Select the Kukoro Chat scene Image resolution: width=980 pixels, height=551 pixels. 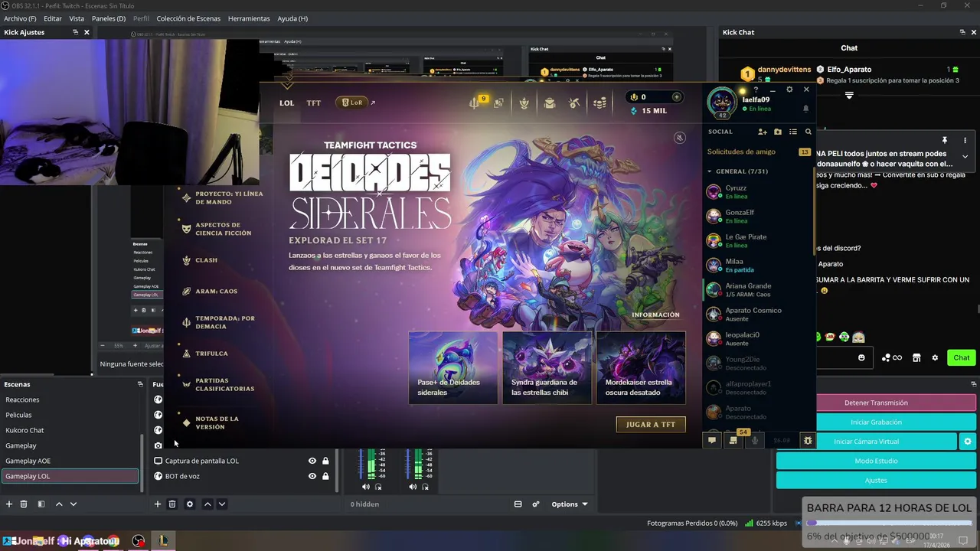[x=70, y=430]
